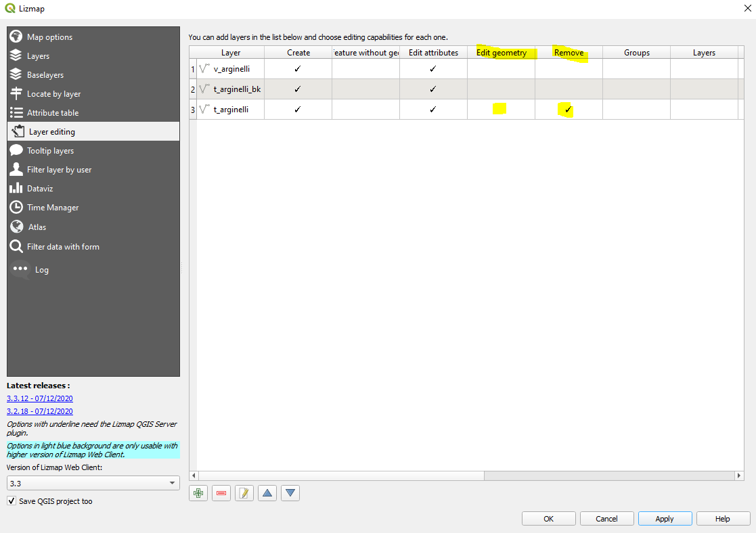Select the Baselayers sidebar icon
This screenshot has width=756, height=533.
pos(44,74)
